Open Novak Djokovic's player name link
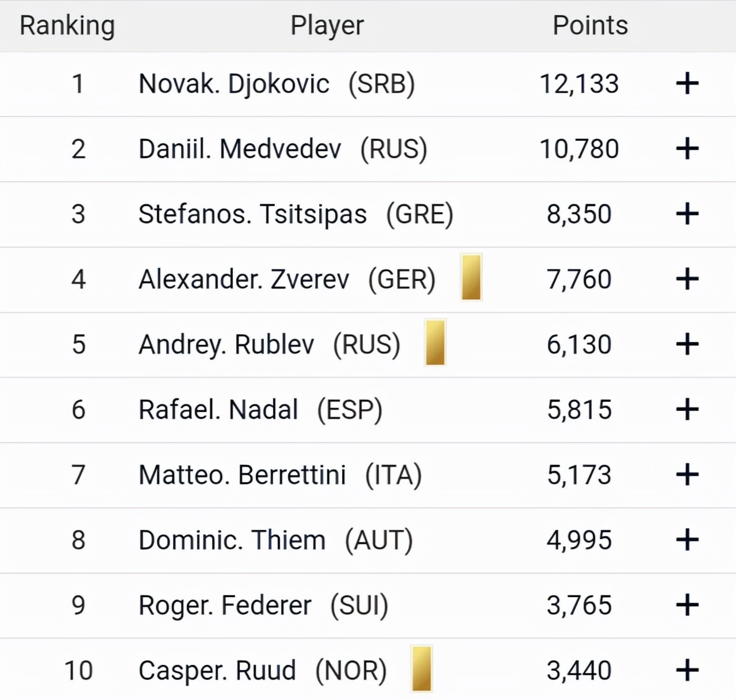This screenshot has width=736, height=700. point(234,84)
